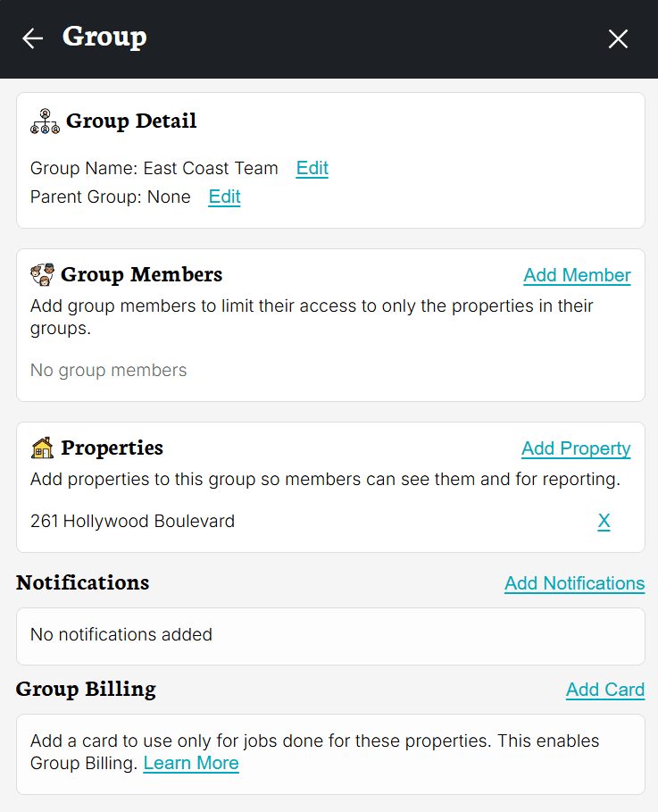This screenshot has height=812, width=658.
Task: Click the No notifications added message
Action: click(x=121, y=635)
